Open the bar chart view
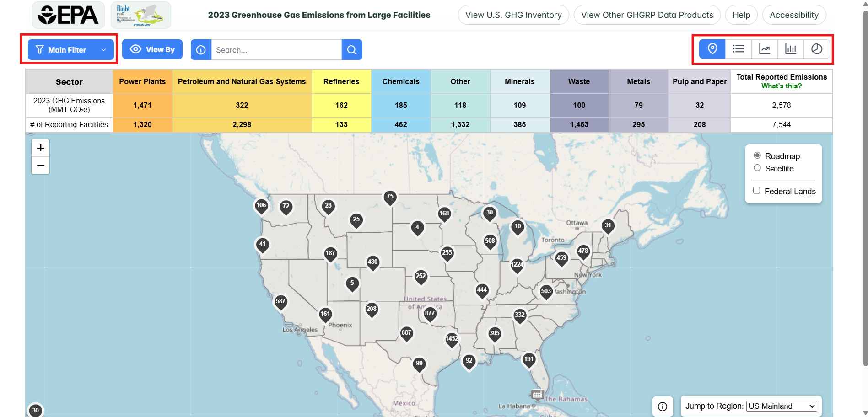Screen dimensions: 868x417 click(x=791, y=49)
